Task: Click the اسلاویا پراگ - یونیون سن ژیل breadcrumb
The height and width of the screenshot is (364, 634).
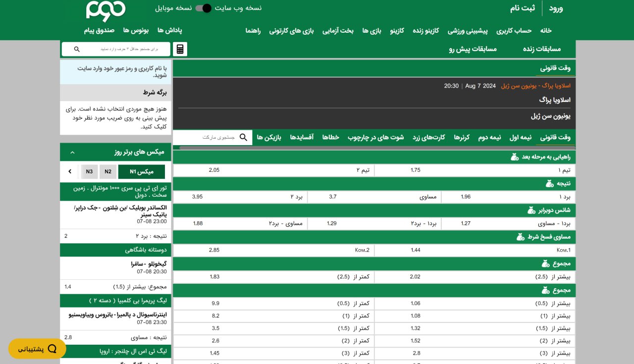Action: [535, 86]
